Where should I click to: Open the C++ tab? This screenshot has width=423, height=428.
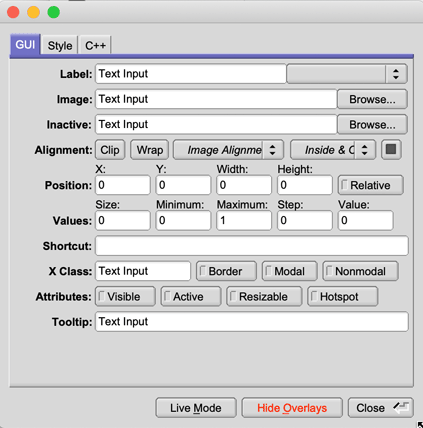point(95,45)
